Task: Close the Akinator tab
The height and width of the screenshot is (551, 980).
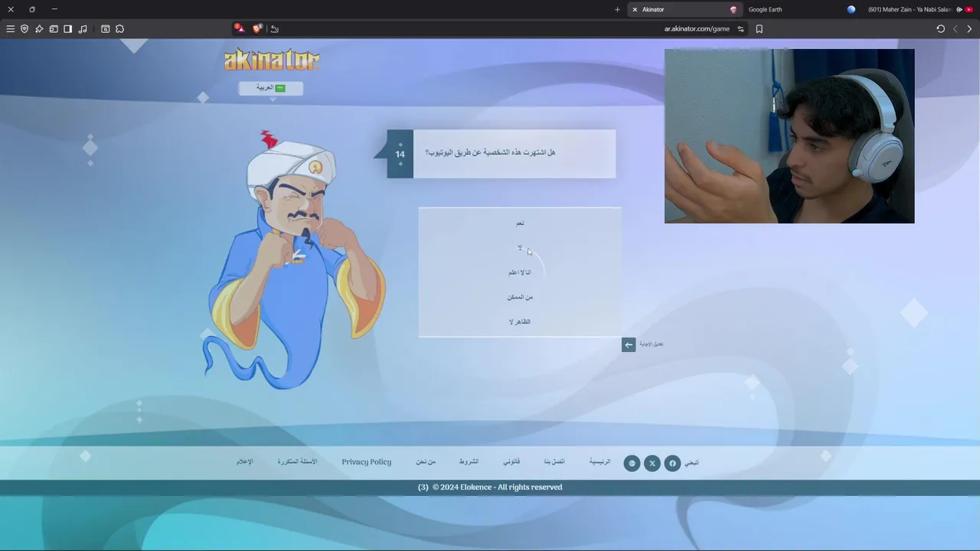Action: coord(635,9)
